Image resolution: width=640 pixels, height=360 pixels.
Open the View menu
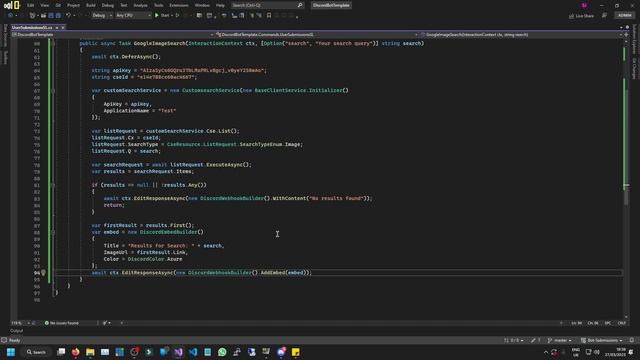(44, 5)
